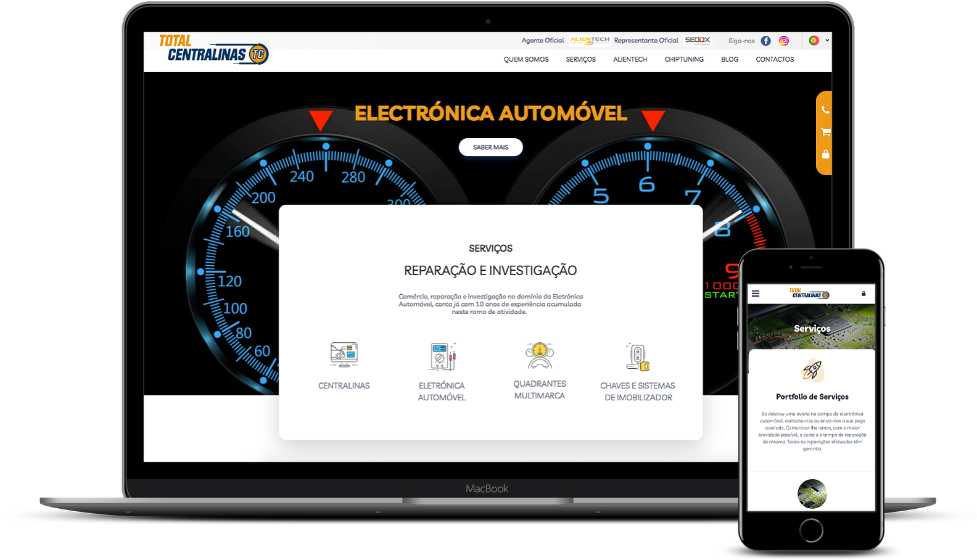
Task: Tap the lock icon on mobile header
Action: click(x=864, y=294)
